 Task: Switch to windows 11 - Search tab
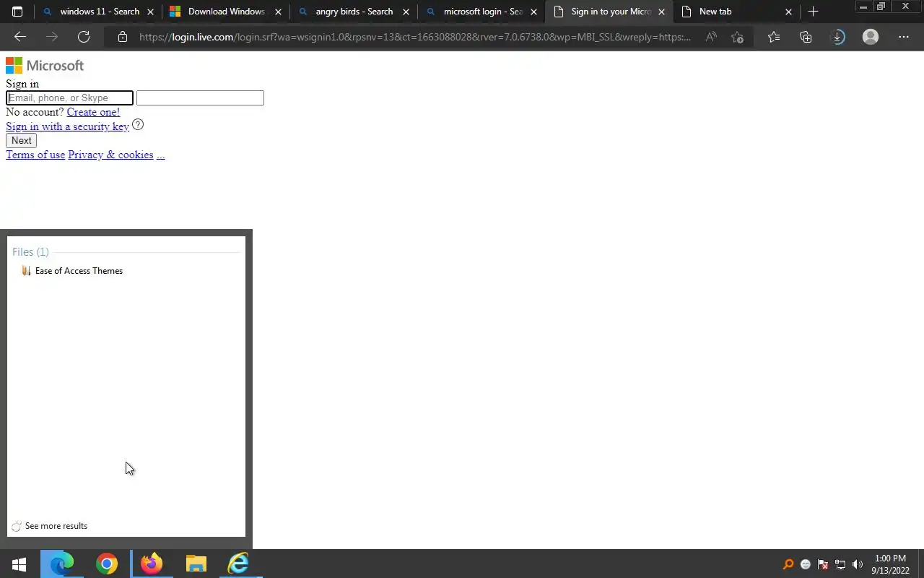[99, 12]
